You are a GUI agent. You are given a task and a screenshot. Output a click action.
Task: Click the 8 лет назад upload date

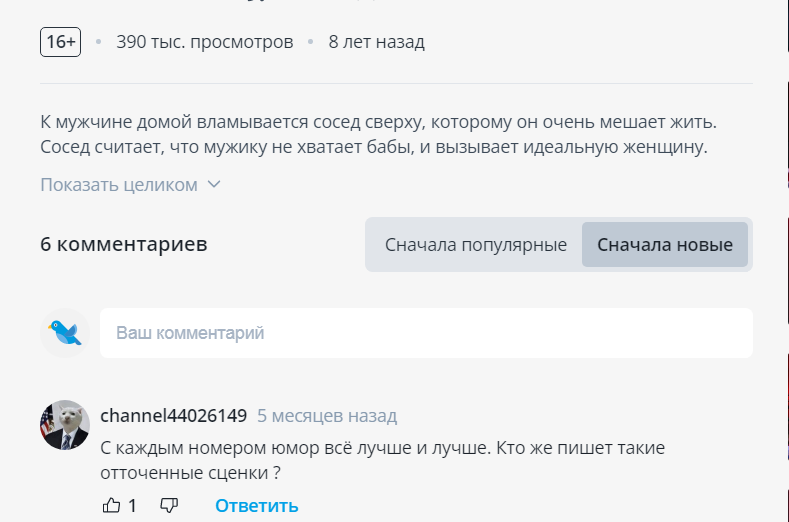tap(376, 42)
